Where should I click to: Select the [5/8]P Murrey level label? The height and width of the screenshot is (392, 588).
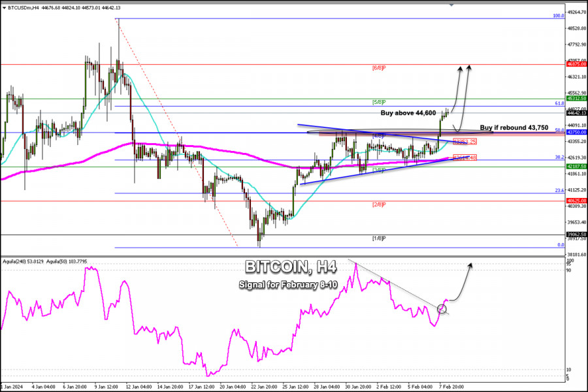[x=379, y=102]
